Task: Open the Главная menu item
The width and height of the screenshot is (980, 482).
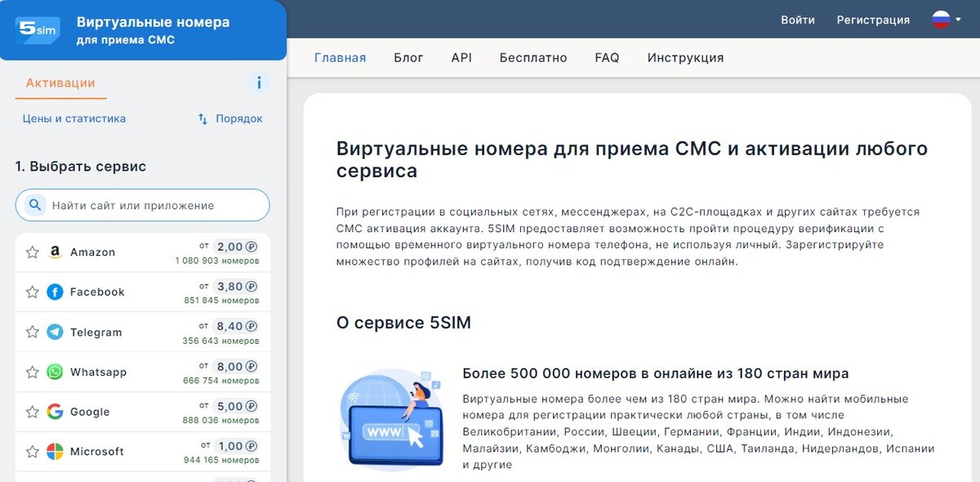Action: [x=341, y=58]
